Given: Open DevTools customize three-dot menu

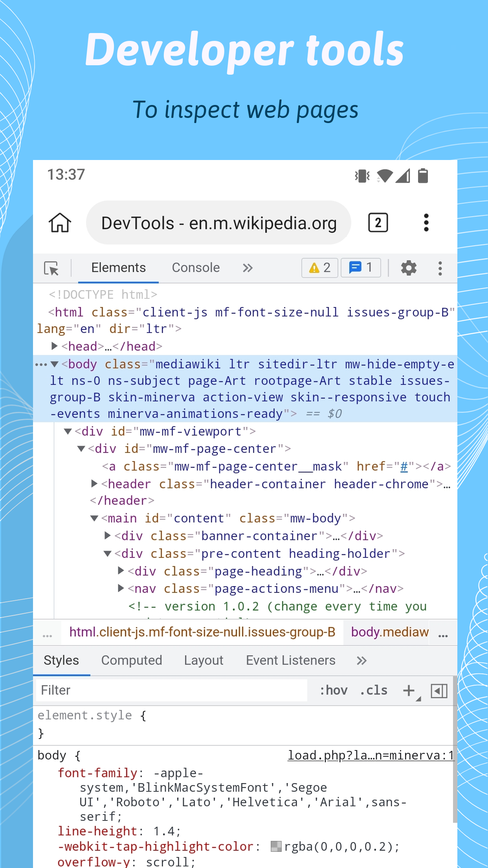Looking at the screenshot, I should pyautogui.click(x=440, y=268).
